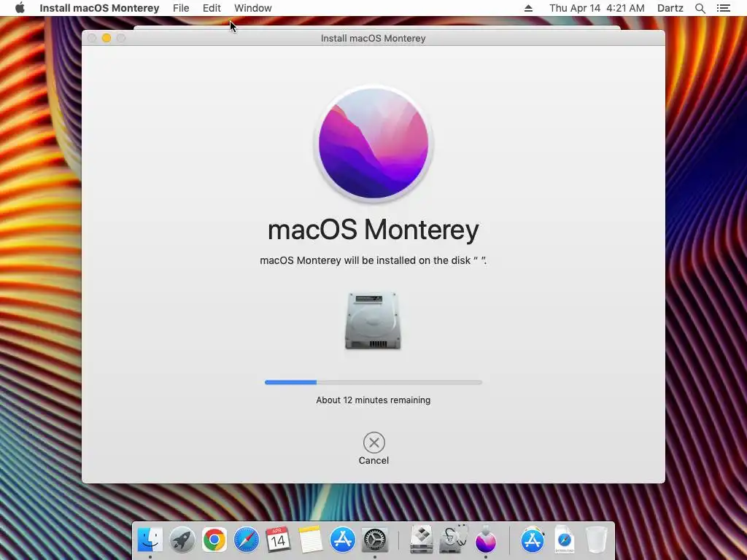Open the Edit menu

(x=212, y=8)
